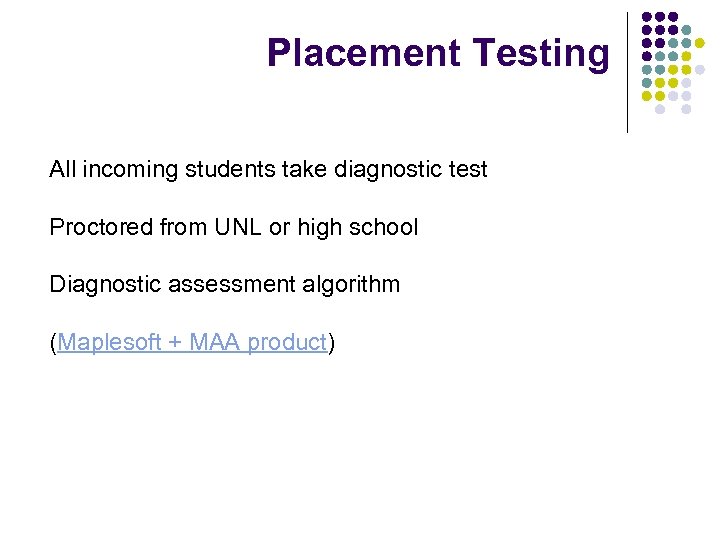The image size is (720, 540).
Task: Pick the lone purple dot in the fourth row
Action: tap(646, 56)
